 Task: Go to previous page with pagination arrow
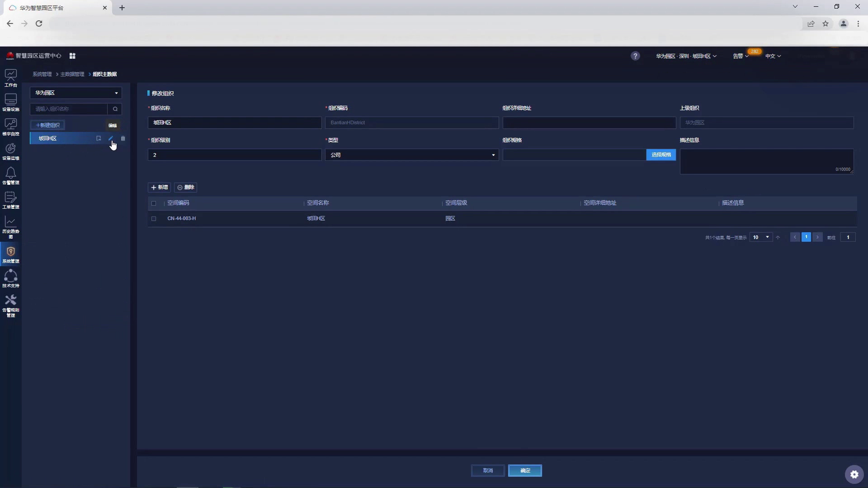point(795,237)
